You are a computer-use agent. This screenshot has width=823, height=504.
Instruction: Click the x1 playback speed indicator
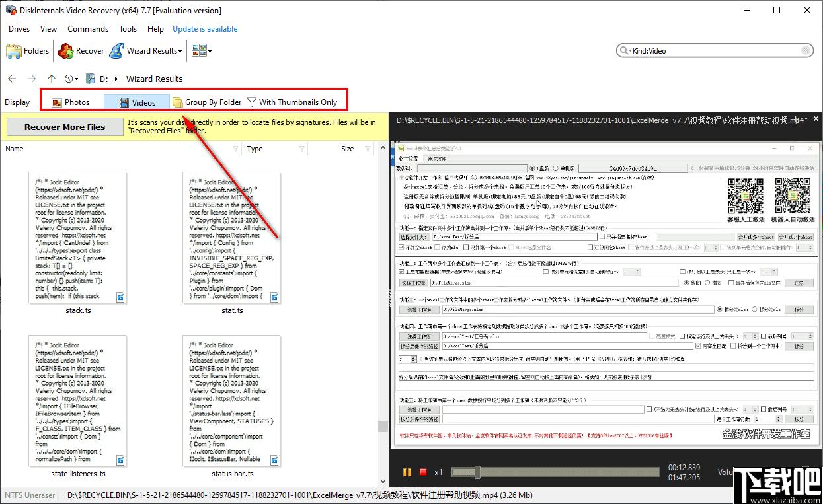click(x=438, y=472)
